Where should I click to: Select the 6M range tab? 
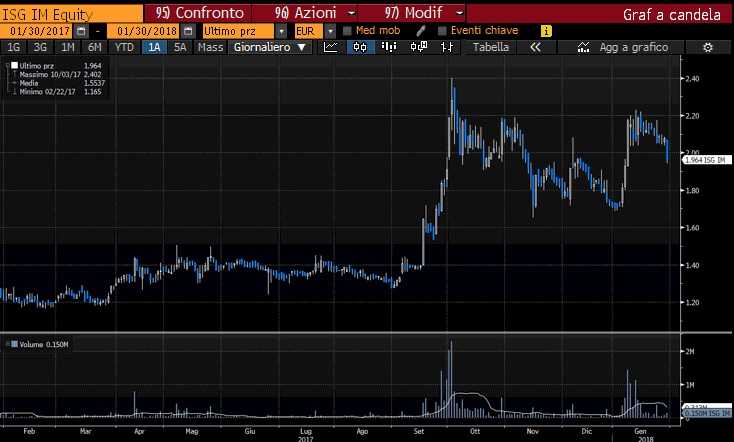pyautogui.click(x=95, y=47)
